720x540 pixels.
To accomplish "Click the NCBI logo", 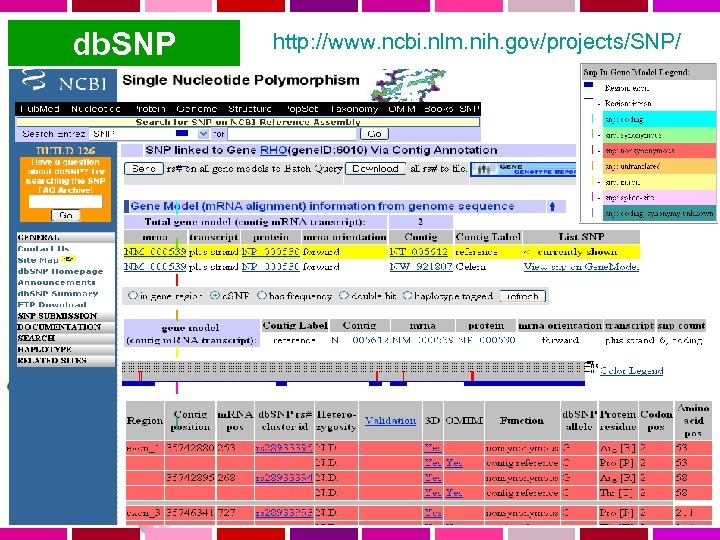I will point(64,82).
